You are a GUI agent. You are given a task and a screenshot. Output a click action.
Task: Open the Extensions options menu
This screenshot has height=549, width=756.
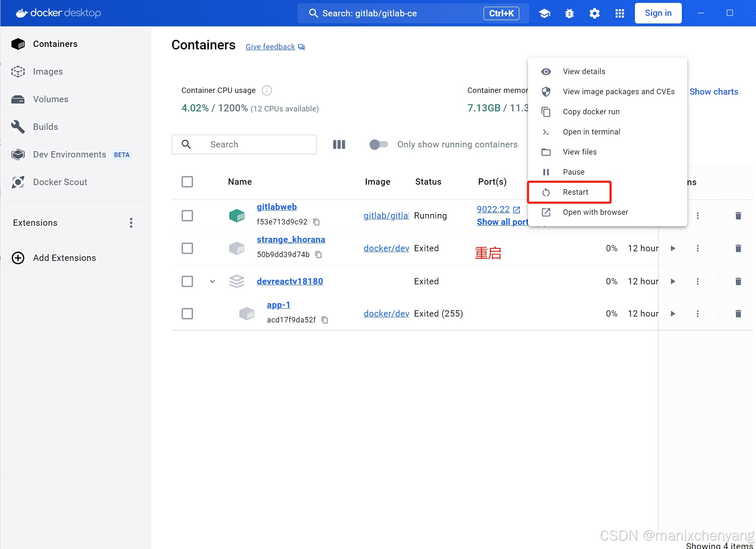tap(131, 223)
